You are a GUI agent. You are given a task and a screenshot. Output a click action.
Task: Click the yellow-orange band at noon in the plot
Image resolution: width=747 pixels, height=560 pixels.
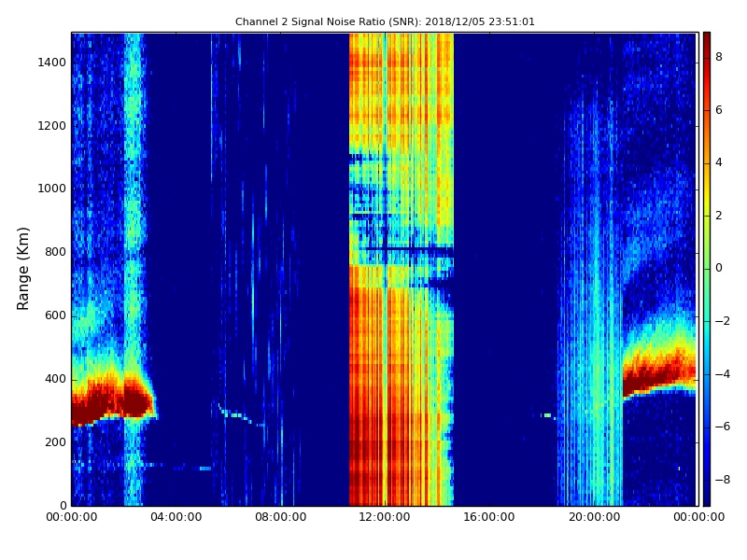click(402, 269)
